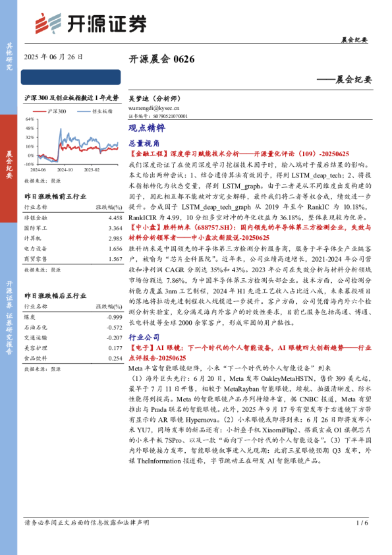
Task: Click the value -0.999
Action: [x=115, y=317]
